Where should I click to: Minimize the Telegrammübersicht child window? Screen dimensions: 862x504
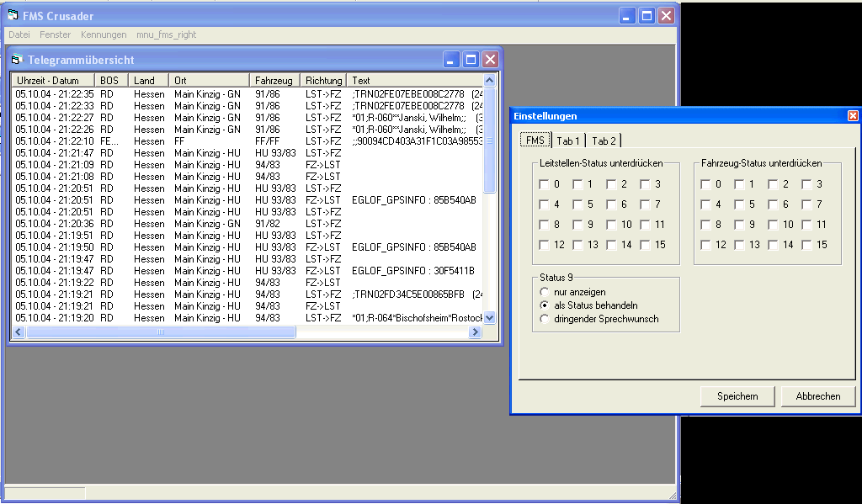click(x=452, y=60)
